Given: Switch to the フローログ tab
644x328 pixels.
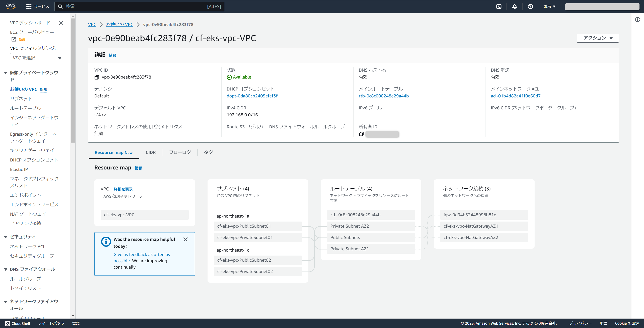Looking at the screenshot, I should (180, 152).
